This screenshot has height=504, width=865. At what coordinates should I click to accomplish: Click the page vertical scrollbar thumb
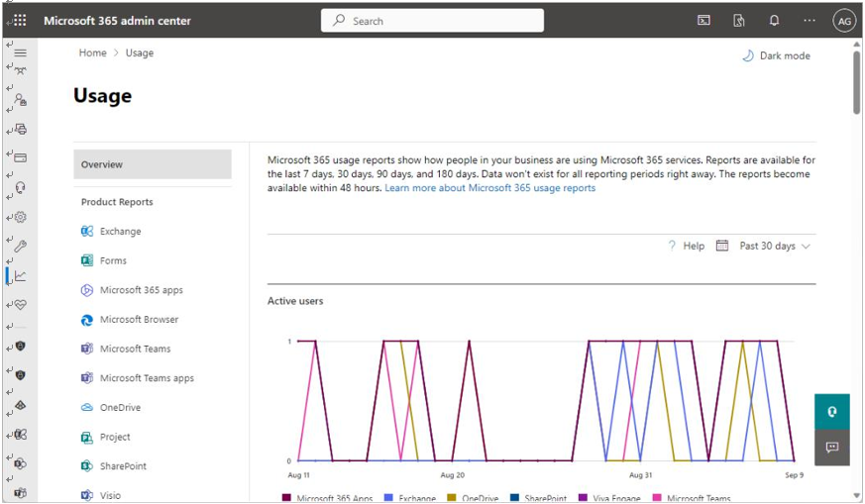pyautogui.click(x=857, y=83)
